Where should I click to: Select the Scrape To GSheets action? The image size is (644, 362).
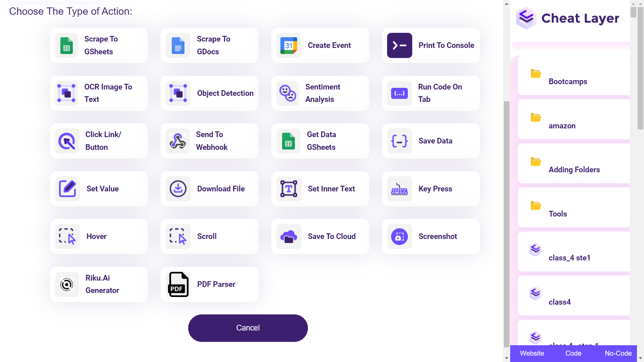tap(99, 46)
